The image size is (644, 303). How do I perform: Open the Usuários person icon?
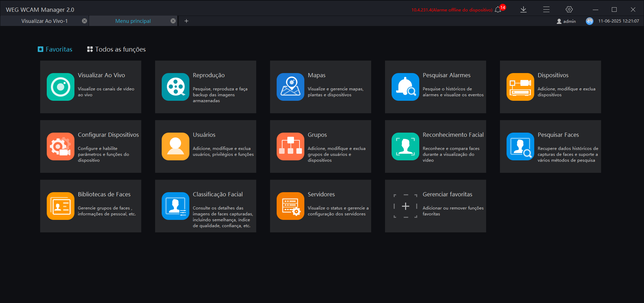176,146
